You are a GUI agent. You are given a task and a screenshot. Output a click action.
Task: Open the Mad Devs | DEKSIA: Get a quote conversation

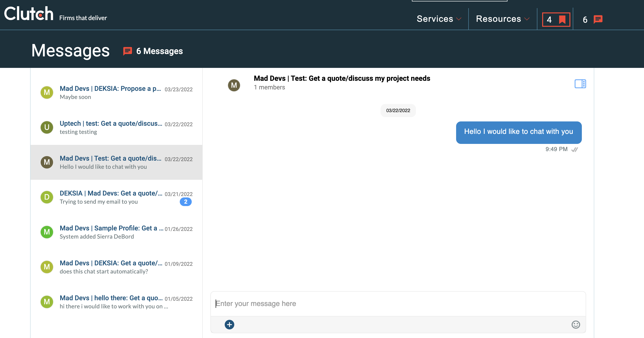(x=116, y=267)
